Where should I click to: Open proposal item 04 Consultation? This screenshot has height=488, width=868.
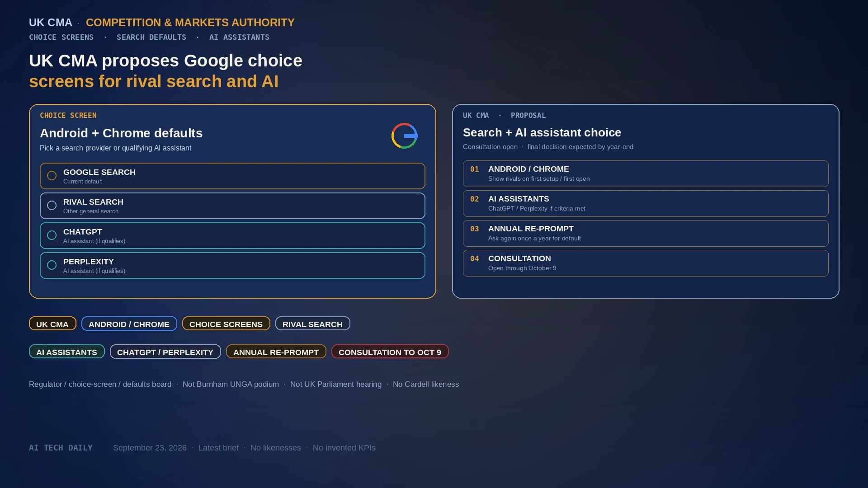646,263
